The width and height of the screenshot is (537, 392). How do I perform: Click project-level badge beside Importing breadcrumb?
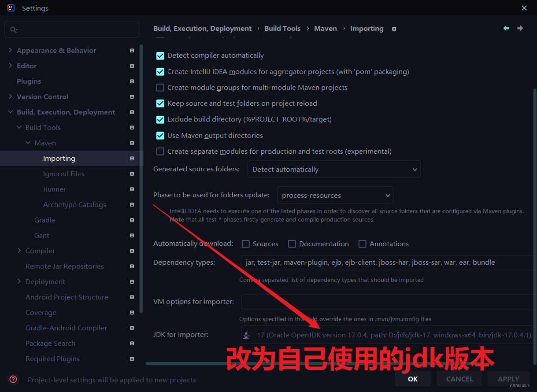tap(394, 29)
